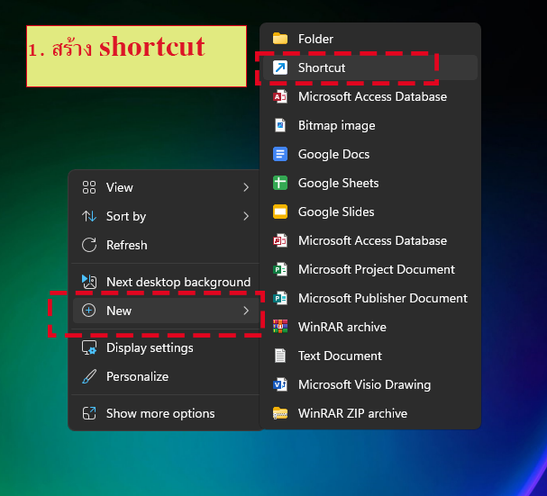The height and width of the screenshot is (496, 547).
Task: Click the WinRAR archive books icon
Action: 280,327
